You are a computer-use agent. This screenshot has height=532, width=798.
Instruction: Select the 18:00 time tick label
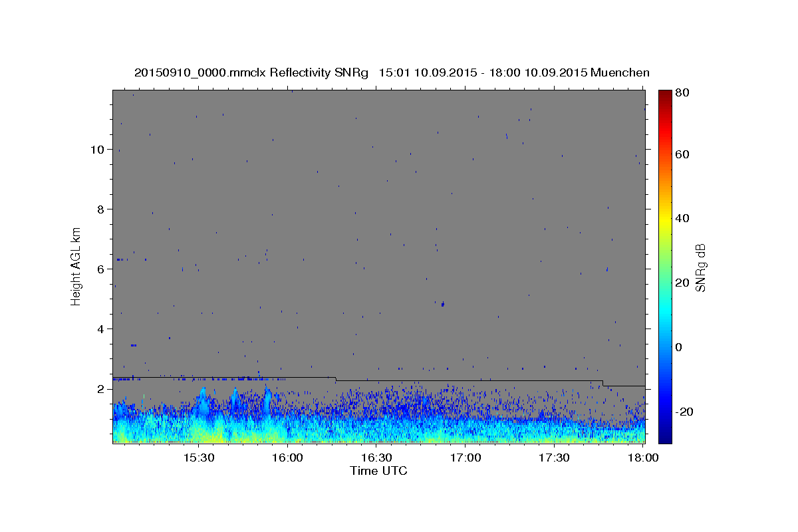tap(643, 458)
